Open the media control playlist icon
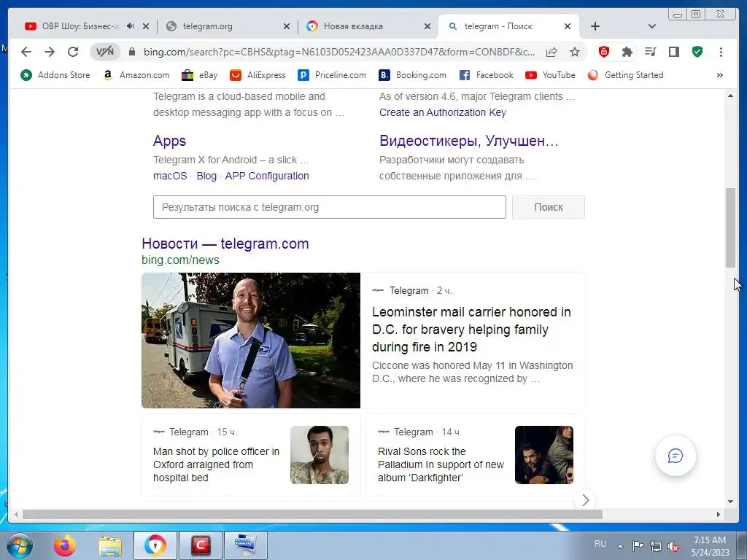747x560 pixels. point(650,52)
